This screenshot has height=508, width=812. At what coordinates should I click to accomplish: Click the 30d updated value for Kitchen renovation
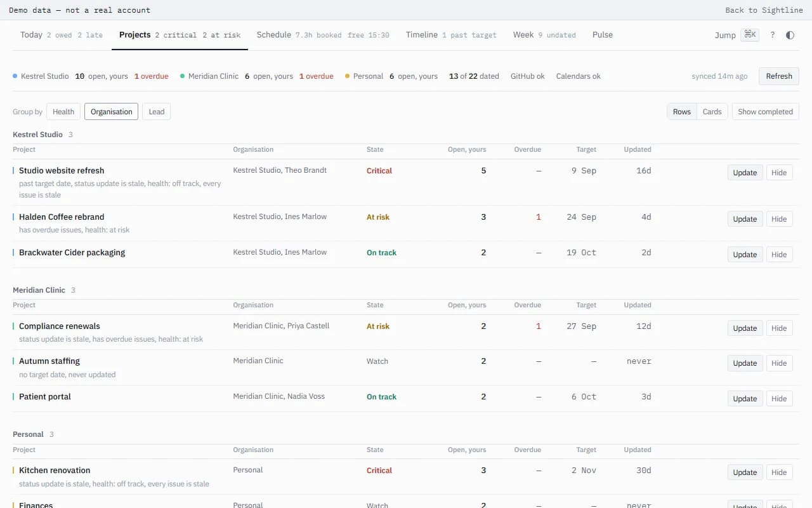pyautogui.click(x=644, y=471)
